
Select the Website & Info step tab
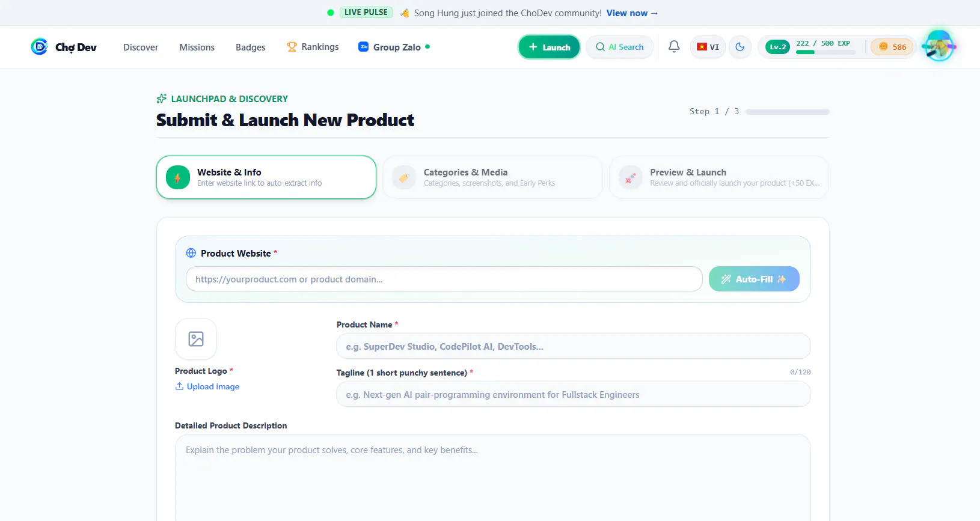coord(266,177)
